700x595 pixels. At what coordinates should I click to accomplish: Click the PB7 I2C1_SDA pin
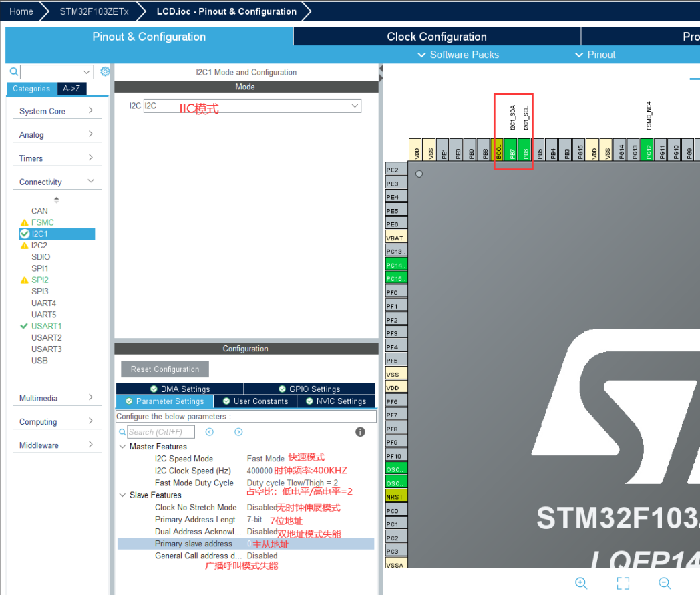(512, 150)
